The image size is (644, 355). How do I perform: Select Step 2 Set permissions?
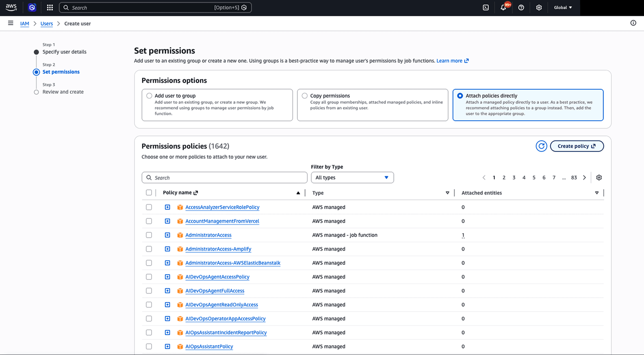coord(61,72)
